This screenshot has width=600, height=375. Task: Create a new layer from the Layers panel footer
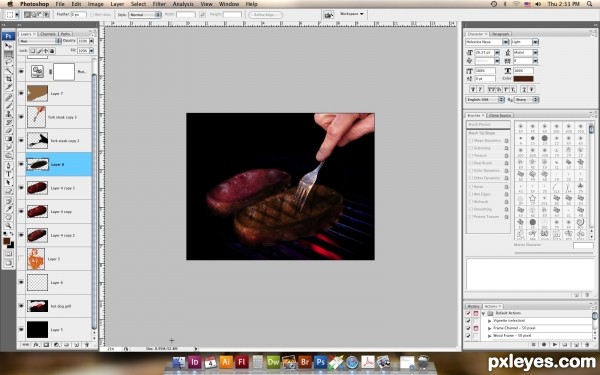[77, 345]
